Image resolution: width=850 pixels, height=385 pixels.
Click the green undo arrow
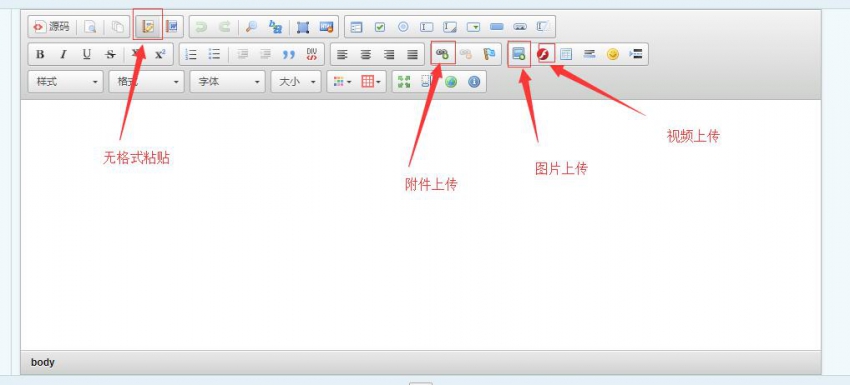(201, 27)
